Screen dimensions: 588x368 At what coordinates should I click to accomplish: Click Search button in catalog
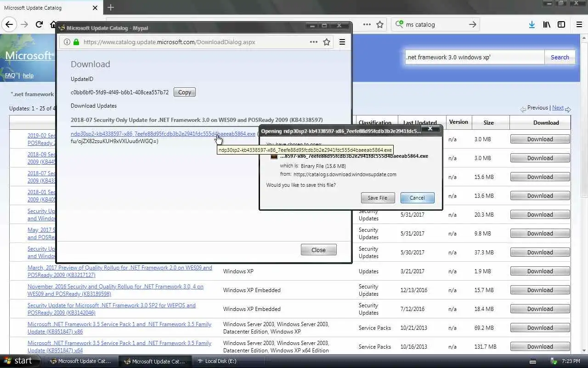pyautogui.click(x=560, y=57)
